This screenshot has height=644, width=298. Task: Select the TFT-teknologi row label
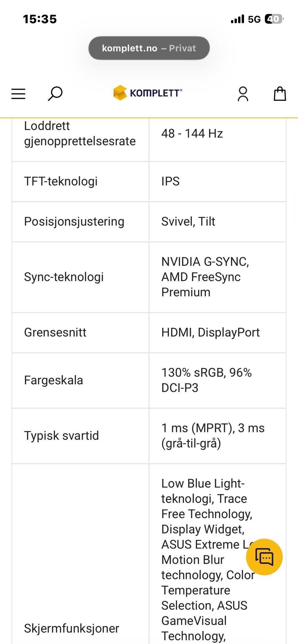(x=61, y=181)
